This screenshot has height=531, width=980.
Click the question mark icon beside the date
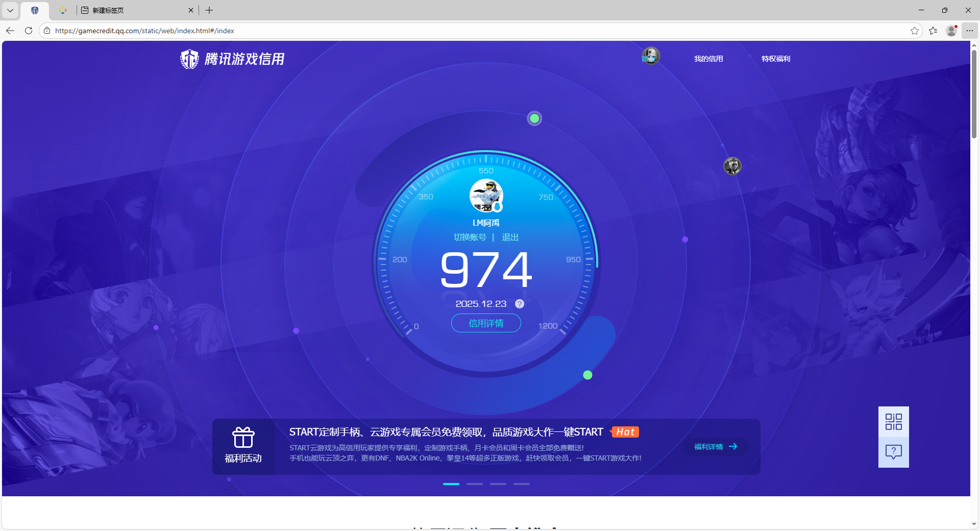click(x=520, y=304)
